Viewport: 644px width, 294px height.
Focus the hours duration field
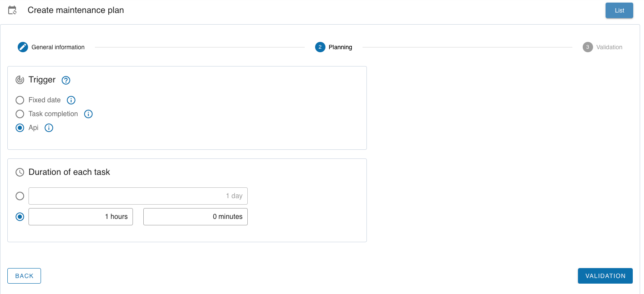coord(81,217)
